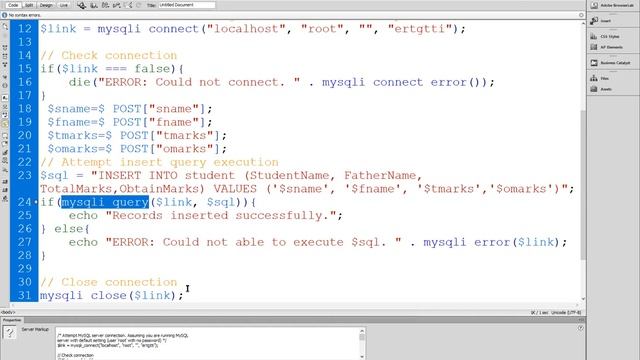Select the <body> tag in tag selector
640x360 pixels.
pos(8,312)
